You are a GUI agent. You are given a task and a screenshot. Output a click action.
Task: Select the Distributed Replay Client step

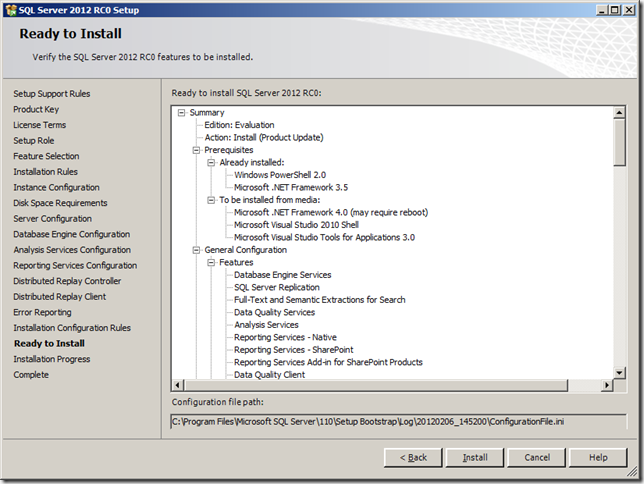60,297
